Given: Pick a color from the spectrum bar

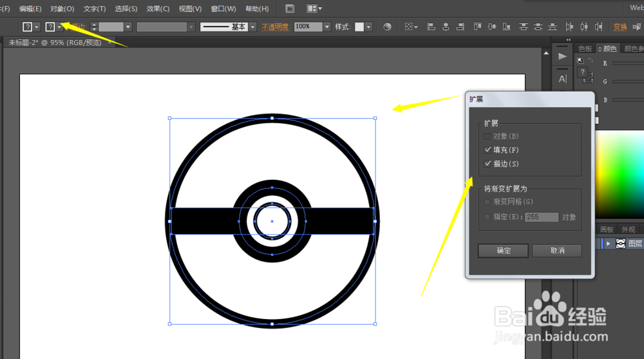Looking at the screenshot, I should (x=620, y=175).
